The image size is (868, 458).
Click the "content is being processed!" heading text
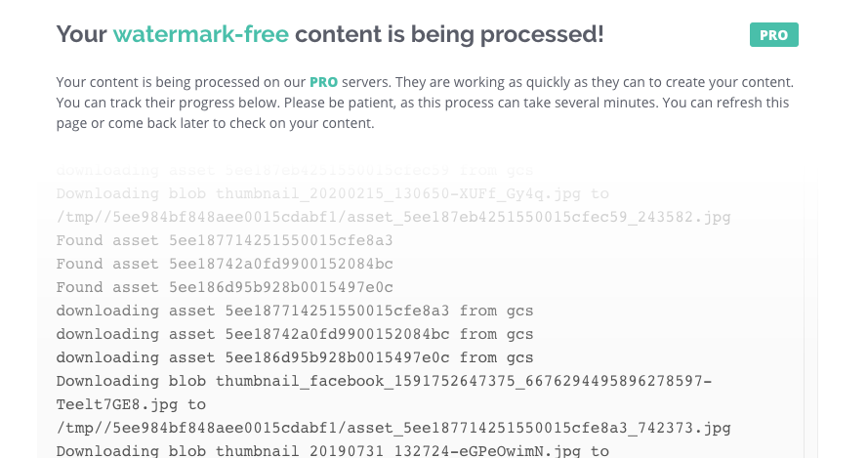point(449,34)
